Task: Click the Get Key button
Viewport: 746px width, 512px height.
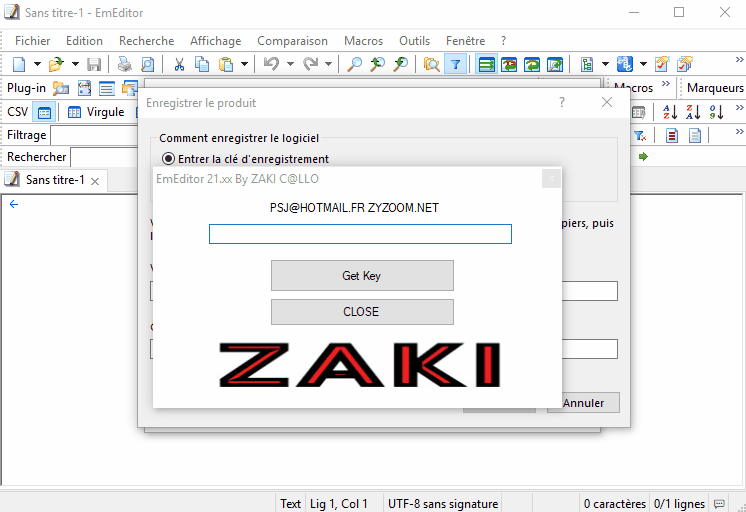Action: 362,276
